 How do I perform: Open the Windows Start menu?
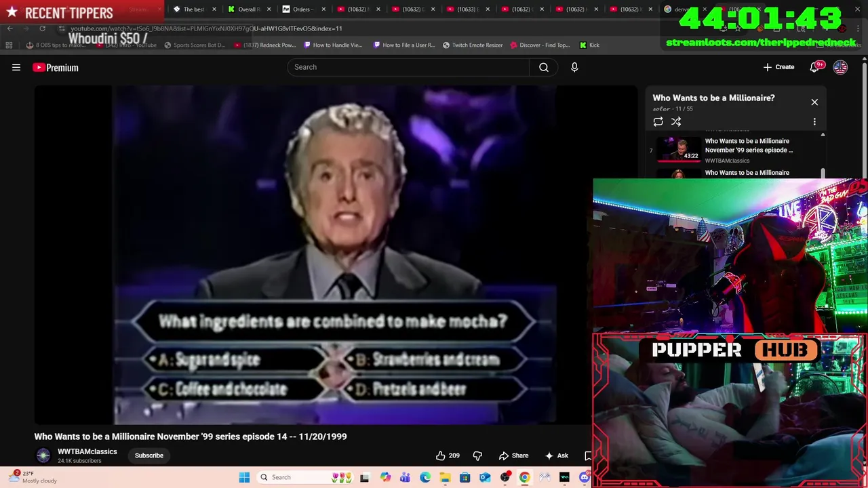[x=244, y=477]
